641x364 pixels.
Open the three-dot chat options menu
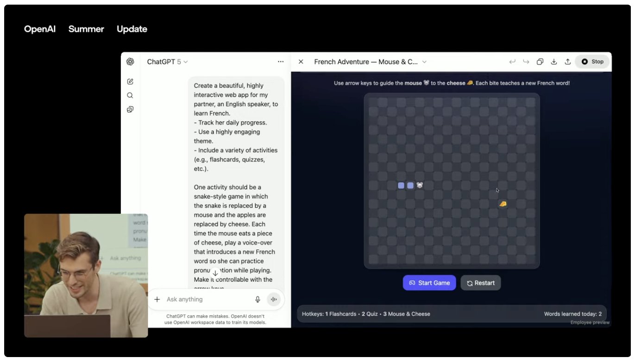[x=281, y=62]
